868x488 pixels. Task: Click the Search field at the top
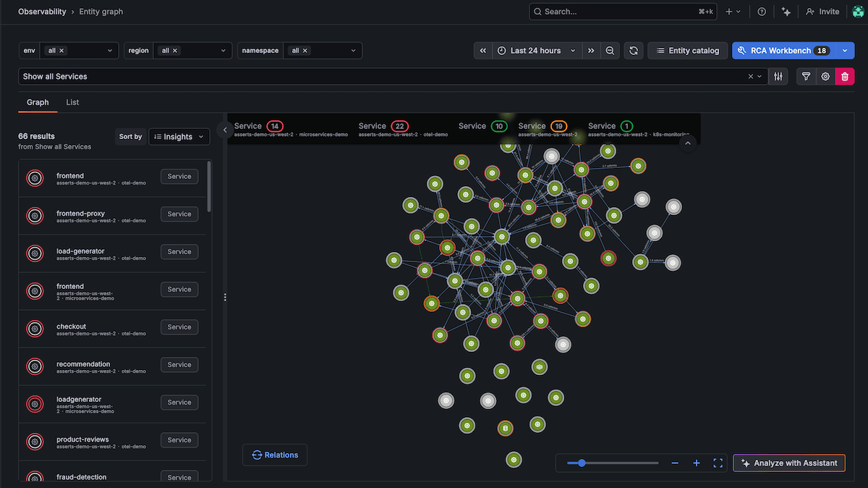click(x=622, y=11)
